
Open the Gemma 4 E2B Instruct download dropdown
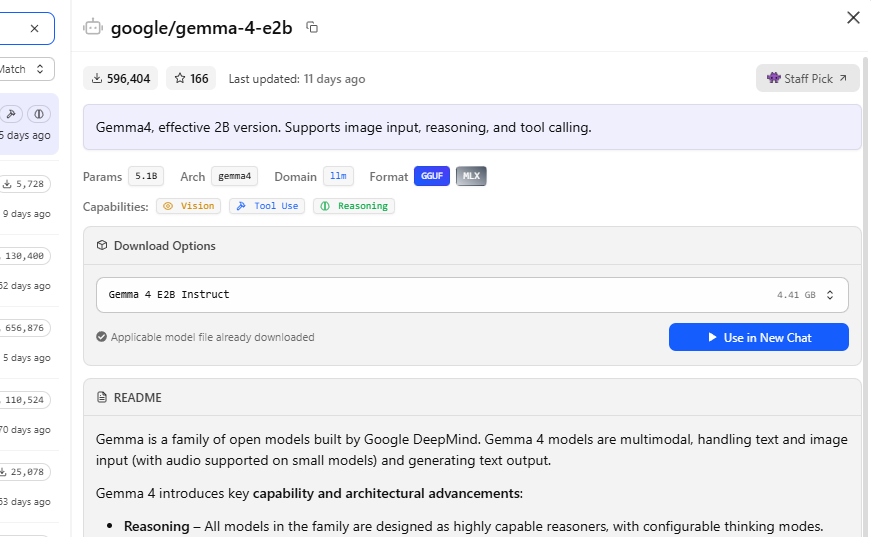(x=472, y=295)
